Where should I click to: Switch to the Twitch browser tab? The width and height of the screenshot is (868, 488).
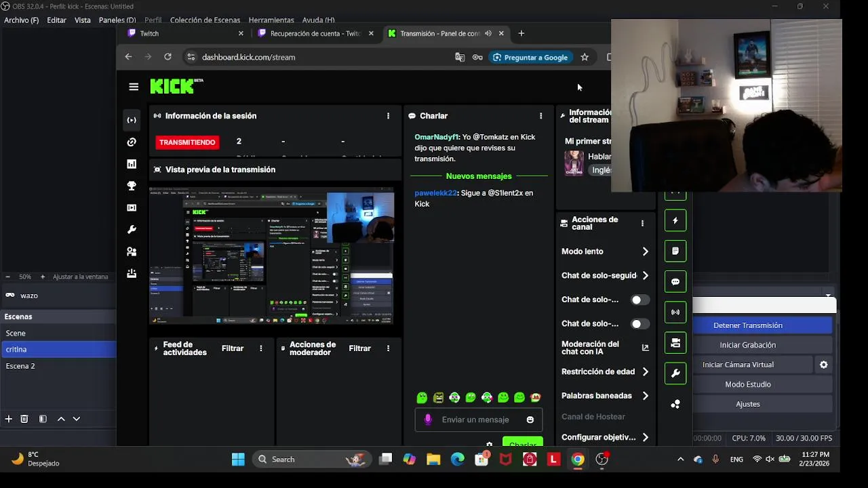[x=183, y=33]
